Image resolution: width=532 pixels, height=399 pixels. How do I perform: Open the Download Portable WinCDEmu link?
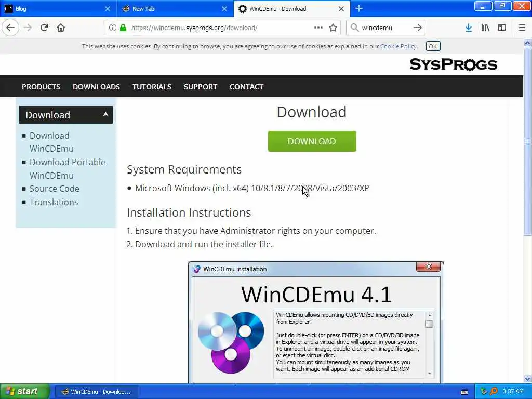point(67,169)
